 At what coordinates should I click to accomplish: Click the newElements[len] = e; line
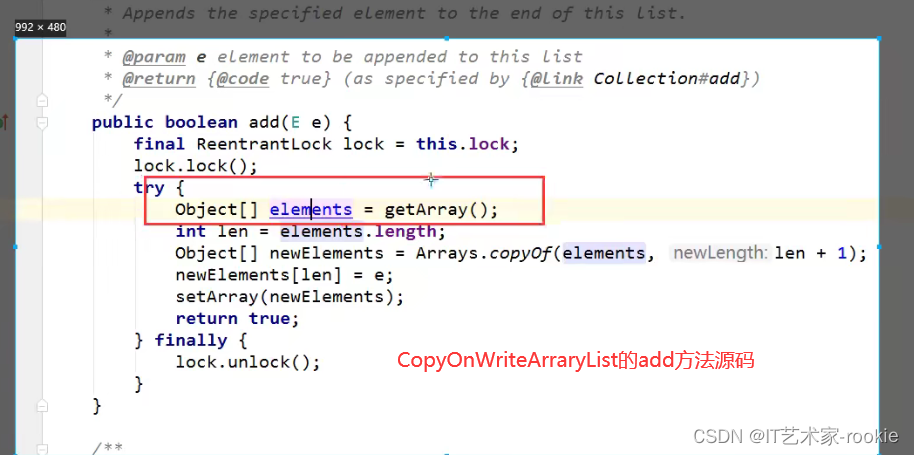pos(284,275)
